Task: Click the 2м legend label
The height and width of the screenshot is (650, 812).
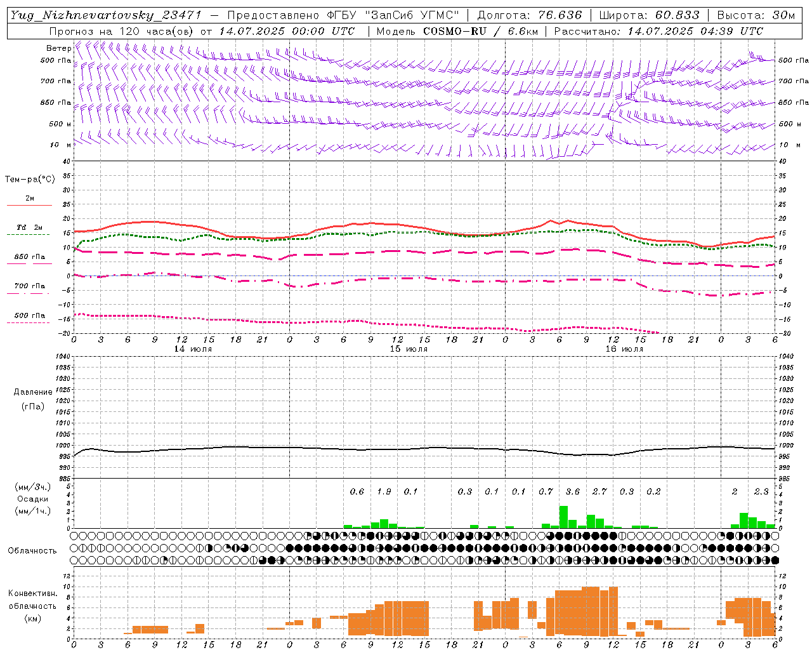Action: (x=30, y=199)
